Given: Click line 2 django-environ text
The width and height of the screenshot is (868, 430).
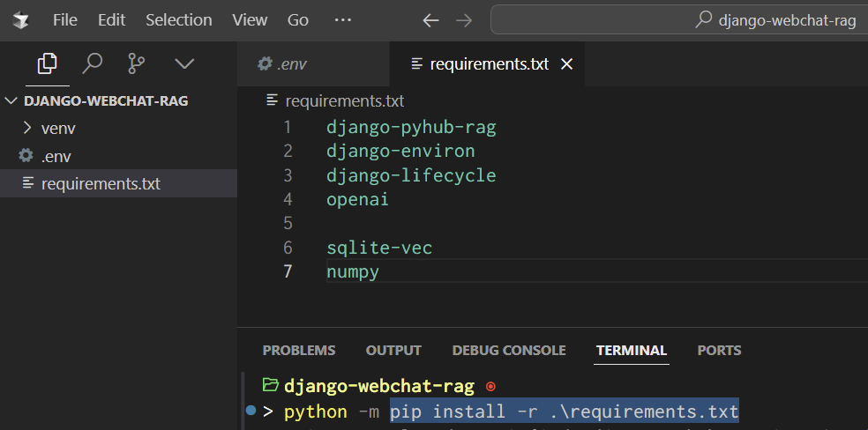Looking at the screenshot, I should coord(400,152).
